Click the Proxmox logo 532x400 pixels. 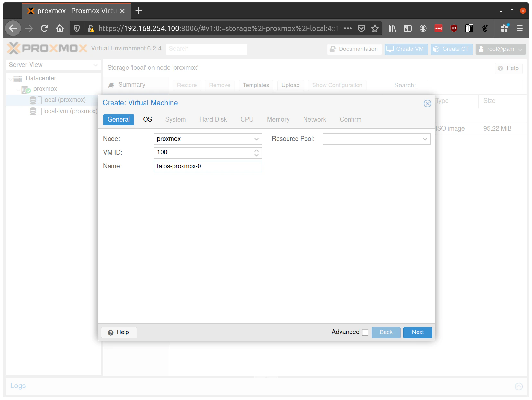47,49
